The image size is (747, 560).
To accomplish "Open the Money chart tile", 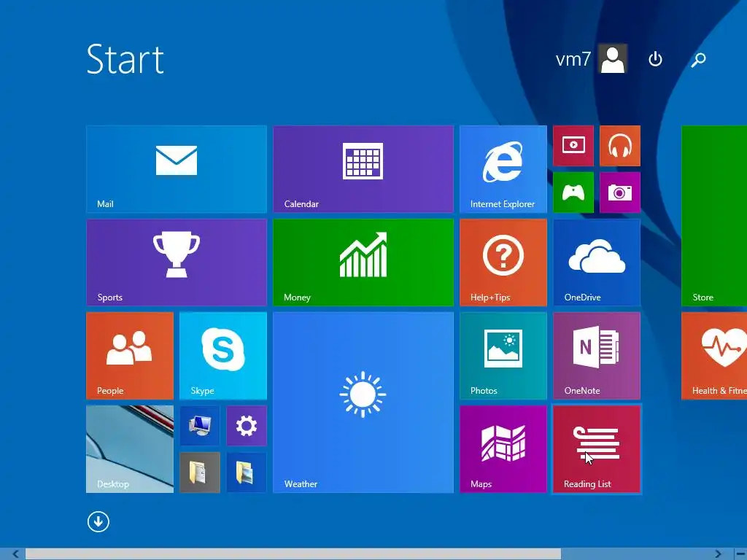I will point(363,262).
